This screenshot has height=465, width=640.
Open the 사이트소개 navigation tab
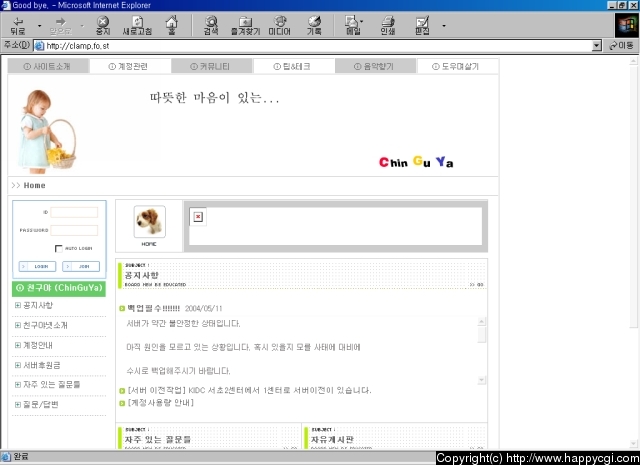coord(48,67)
